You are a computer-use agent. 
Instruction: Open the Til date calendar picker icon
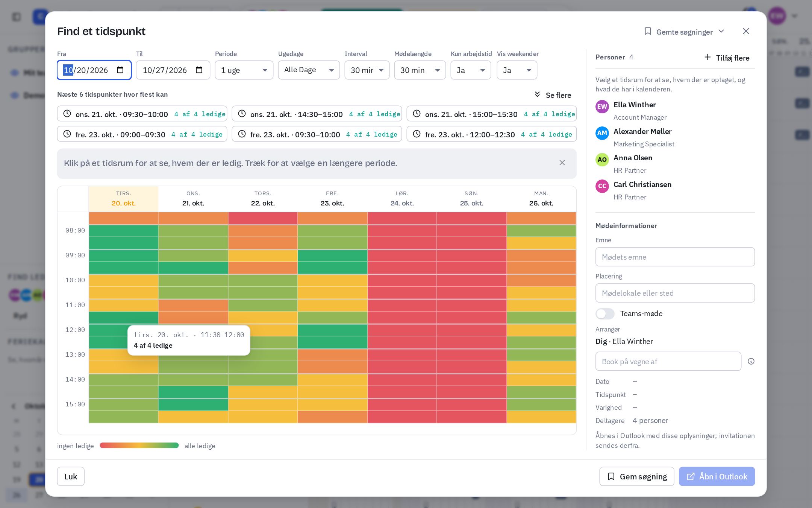[199, 70]
